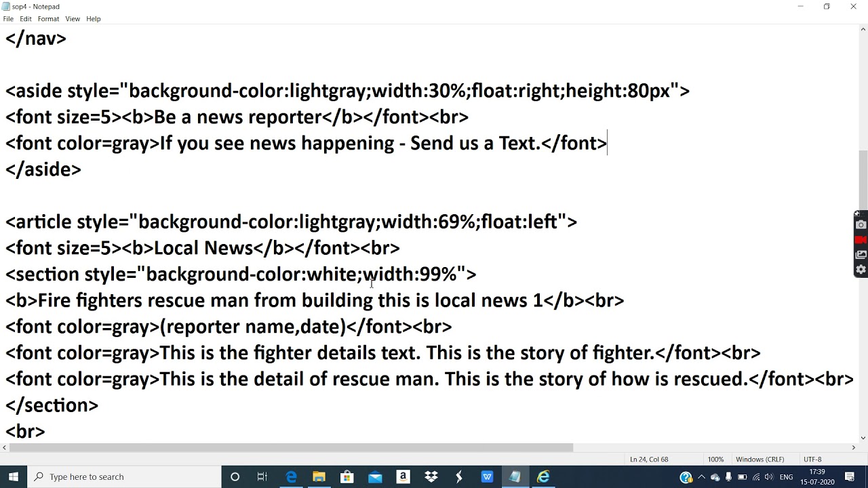The image size is (868, 488).
Task: Click the ENG language indicator
Action: click(787, 477)
